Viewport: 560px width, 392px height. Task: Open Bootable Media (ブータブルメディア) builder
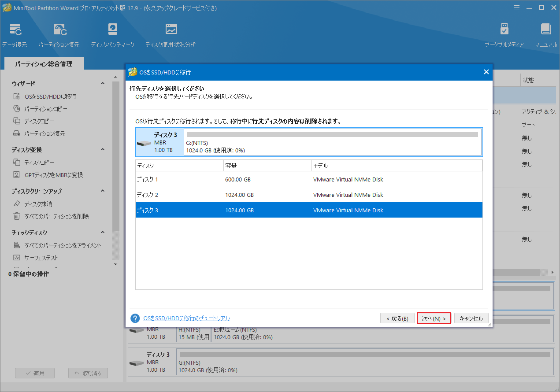[x=504, y=35]
